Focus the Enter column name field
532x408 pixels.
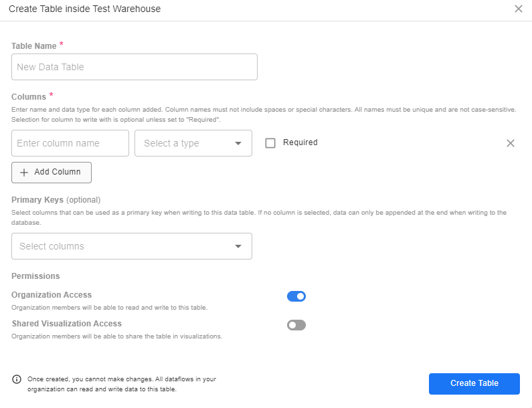tap(70, 143)
